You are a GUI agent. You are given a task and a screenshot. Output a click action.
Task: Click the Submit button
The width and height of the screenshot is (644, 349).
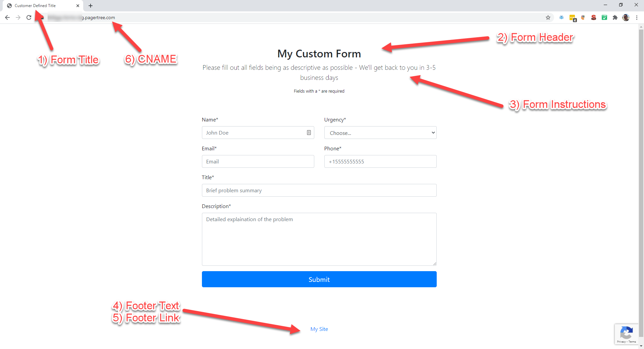(x=319, y=279)
